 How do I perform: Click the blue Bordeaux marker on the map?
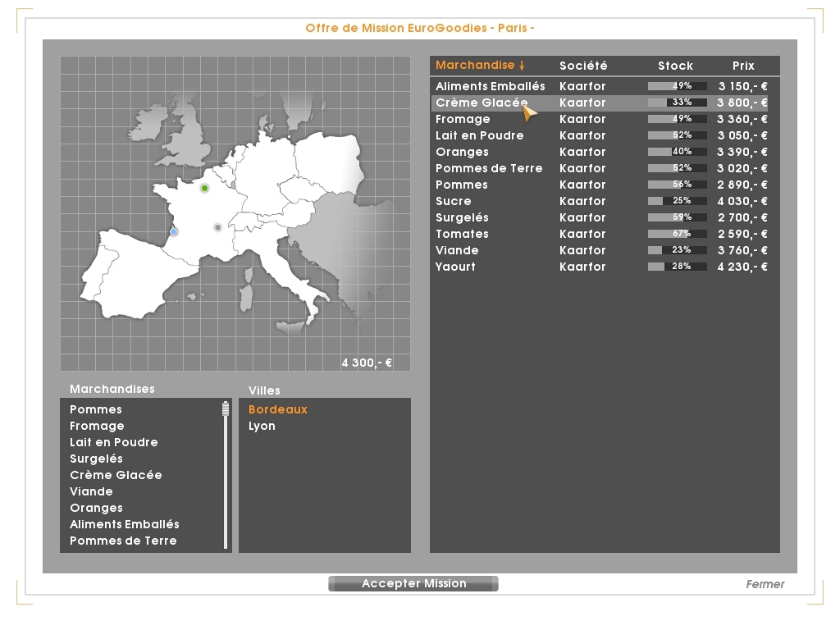pos(174,232)
